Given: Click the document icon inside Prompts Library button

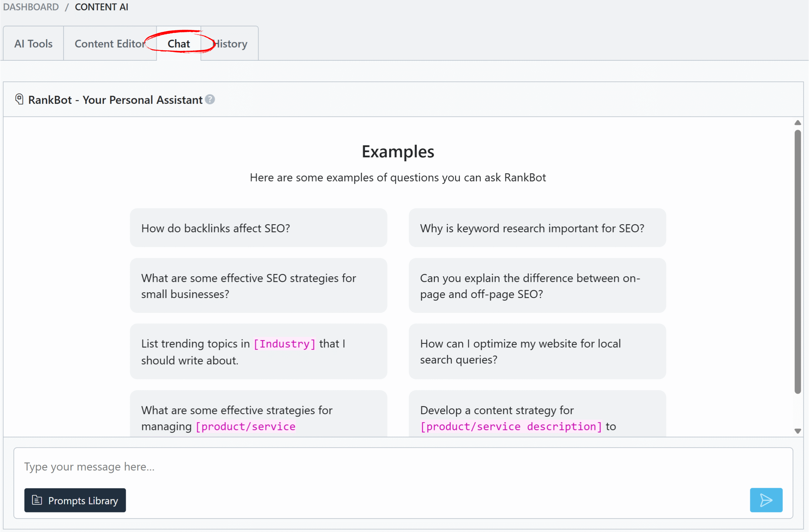Looking at the screenshot, I should click(37, 500).
